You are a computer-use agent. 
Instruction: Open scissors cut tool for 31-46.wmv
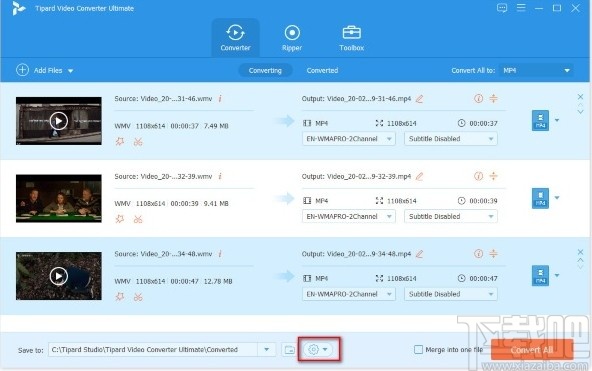point(138,142)
